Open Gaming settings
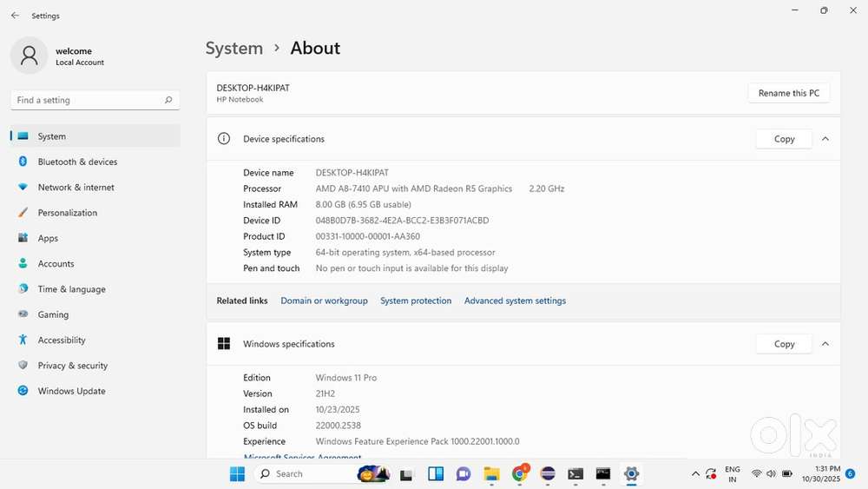The image size is (868, 489). [95, 314]
